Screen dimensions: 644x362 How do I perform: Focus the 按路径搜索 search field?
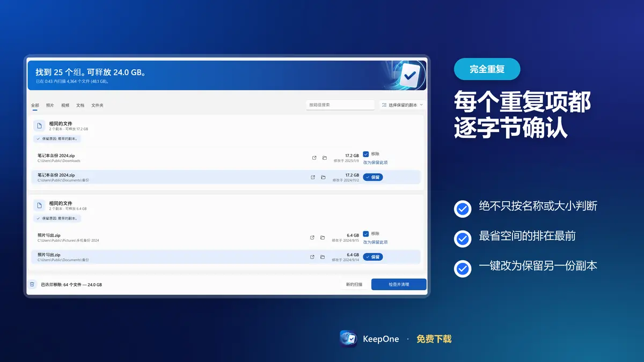tap(340, 105)
